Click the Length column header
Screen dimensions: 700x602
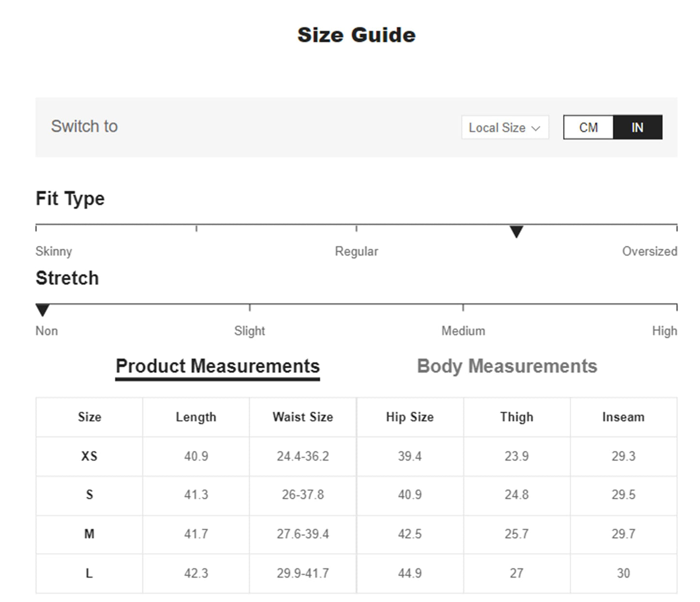click(196, 417)
